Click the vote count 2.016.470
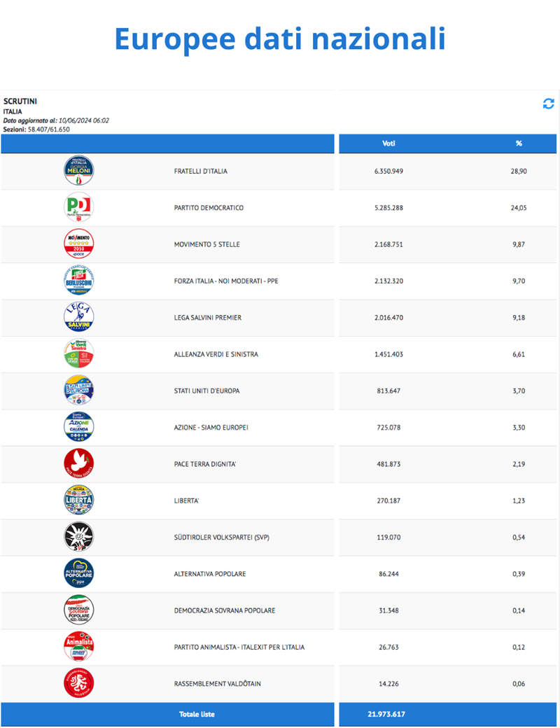Screen dimensions: 560x728 pos(388,318)
